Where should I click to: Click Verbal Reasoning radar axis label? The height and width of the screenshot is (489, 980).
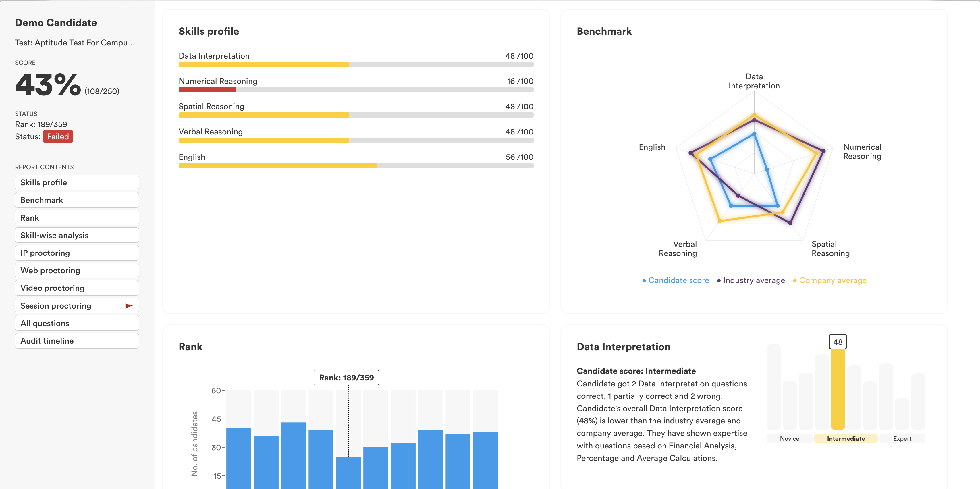click(678, 249)
